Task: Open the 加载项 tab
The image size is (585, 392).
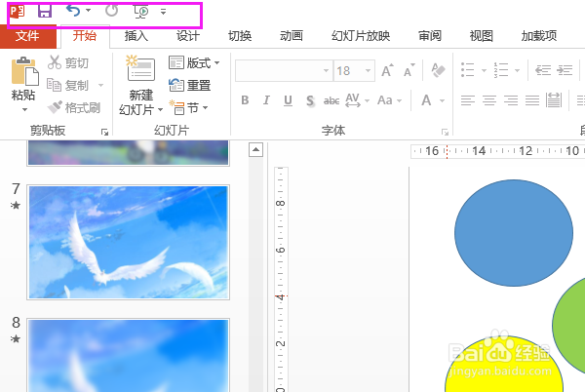Action: pyautogui.click(x=539, y=36)
